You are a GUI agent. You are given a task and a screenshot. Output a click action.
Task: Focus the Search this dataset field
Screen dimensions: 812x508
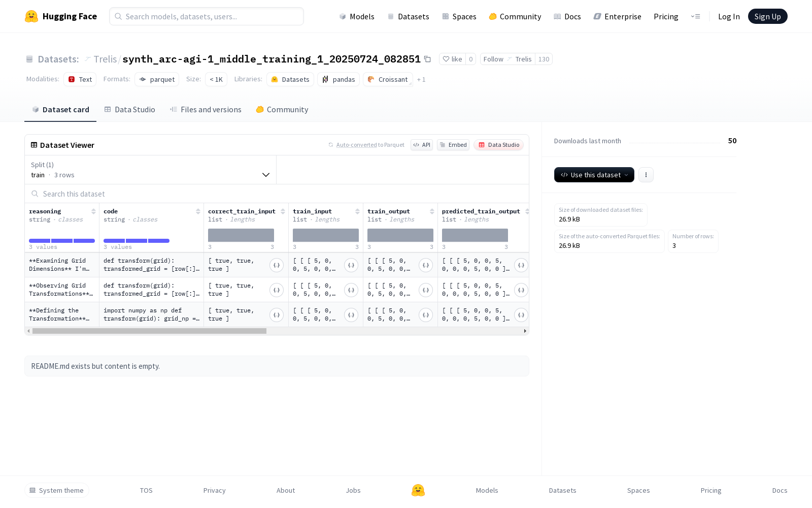point(277,194)
